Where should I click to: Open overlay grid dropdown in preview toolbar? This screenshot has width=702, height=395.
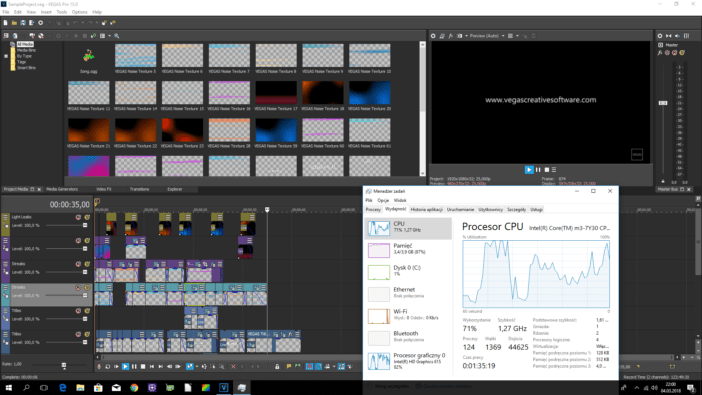pyautogui.click(x=518, y=36)
